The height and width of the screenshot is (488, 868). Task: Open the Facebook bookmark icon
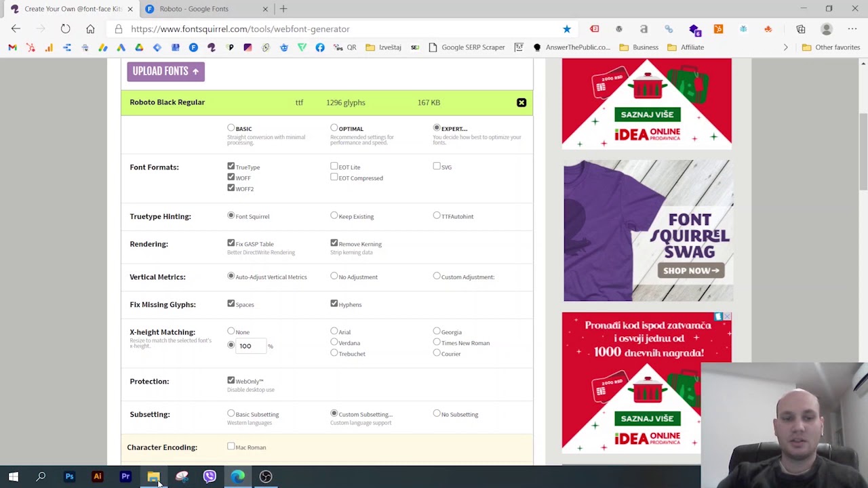(x=320, y=47)
